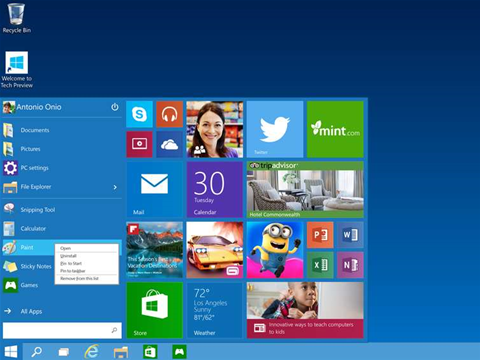Open the Games icon on taskbar
Screen dimensions: 480x360
point(179,352)
